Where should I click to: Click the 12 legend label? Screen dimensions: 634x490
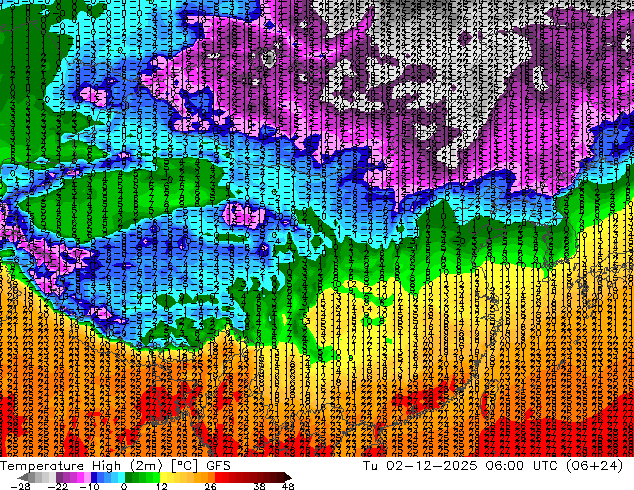162,486
